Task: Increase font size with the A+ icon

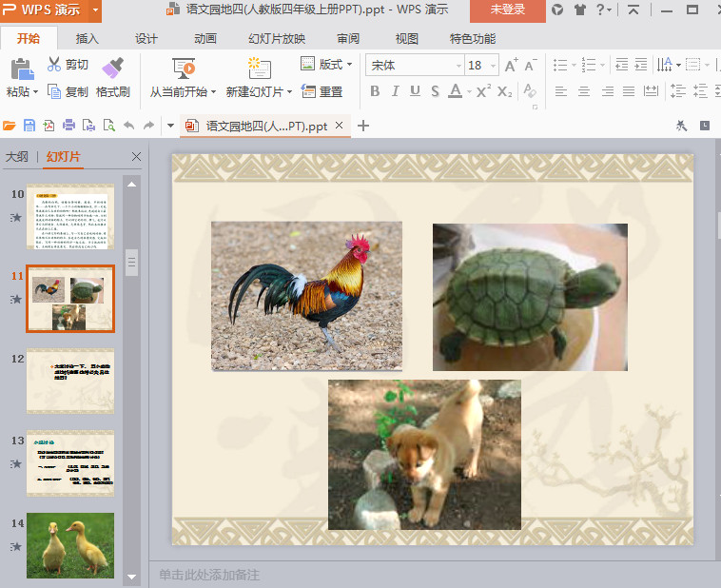Action: tap(511, 66)
